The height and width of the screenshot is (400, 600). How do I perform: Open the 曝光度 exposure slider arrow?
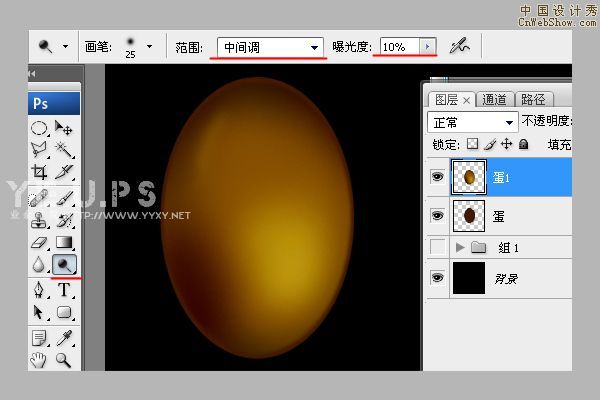click(428, 47)
